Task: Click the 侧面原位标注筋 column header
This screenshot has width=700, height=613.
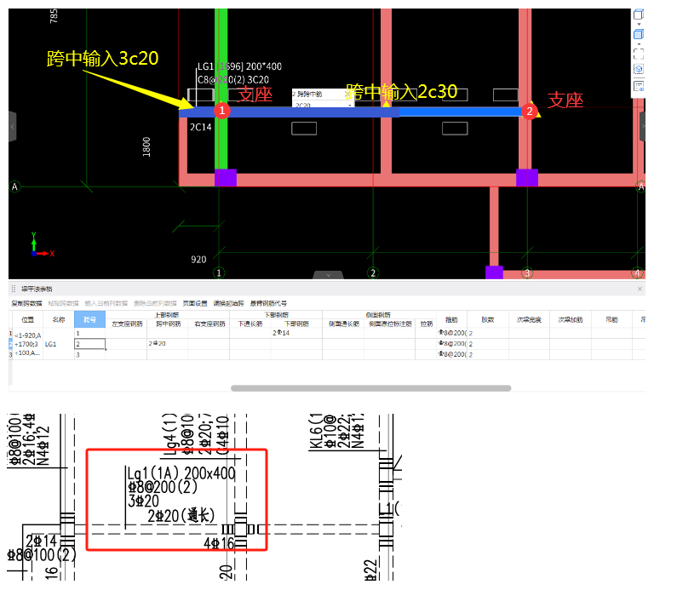Action: click(x=390, y=324)
